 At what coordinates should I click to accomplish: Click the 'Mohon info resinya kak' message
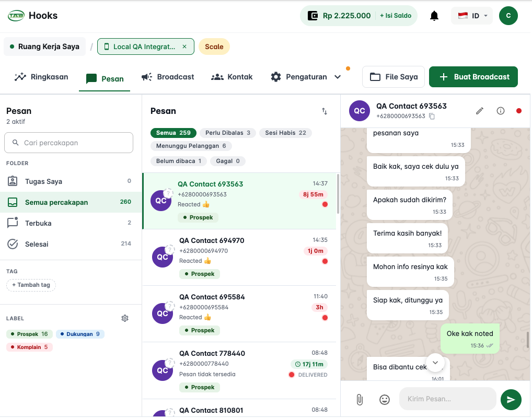[410, 271]
